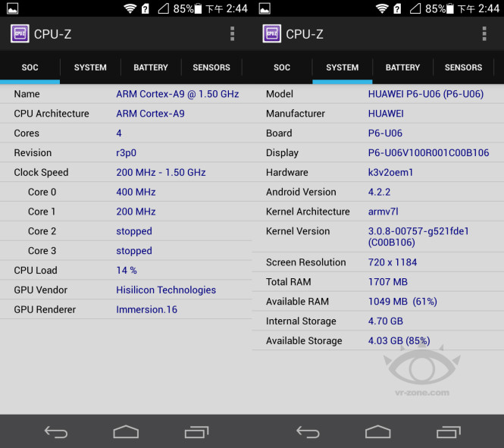Select Board value 'P6-U06'
504x448 pixels.
[385, 133]
